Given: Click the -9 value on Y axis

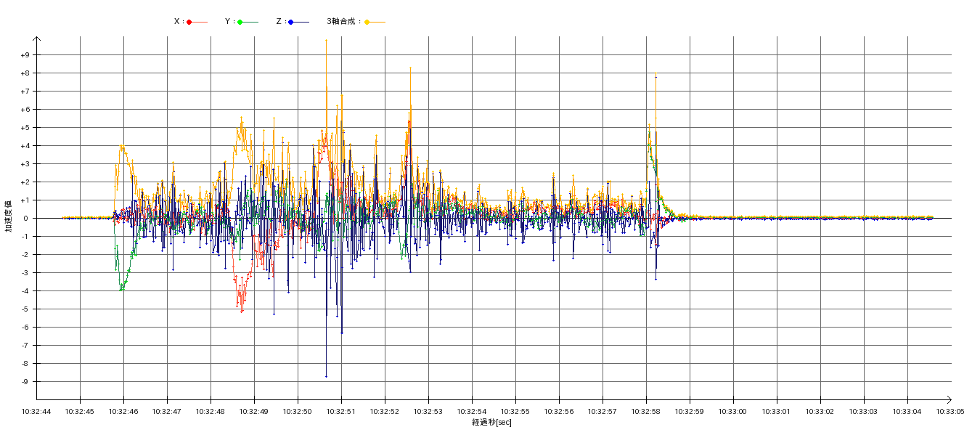Looking at the screenshot, I should point(25,382).
